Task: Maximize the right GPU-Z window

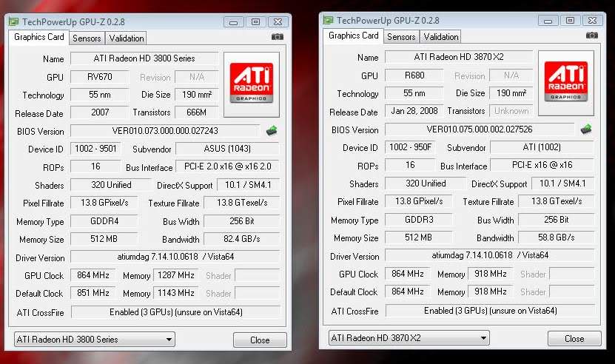Action: pyautogui.click(x=570, y=21)
